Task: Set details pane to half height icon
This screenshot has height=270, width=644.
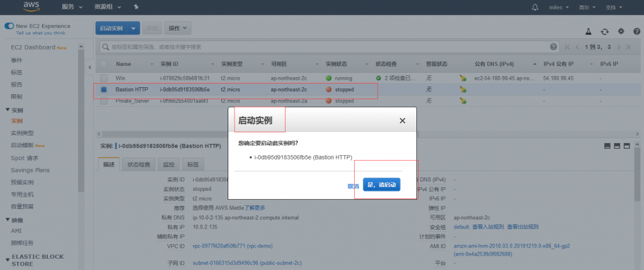Action: point(617,146)
